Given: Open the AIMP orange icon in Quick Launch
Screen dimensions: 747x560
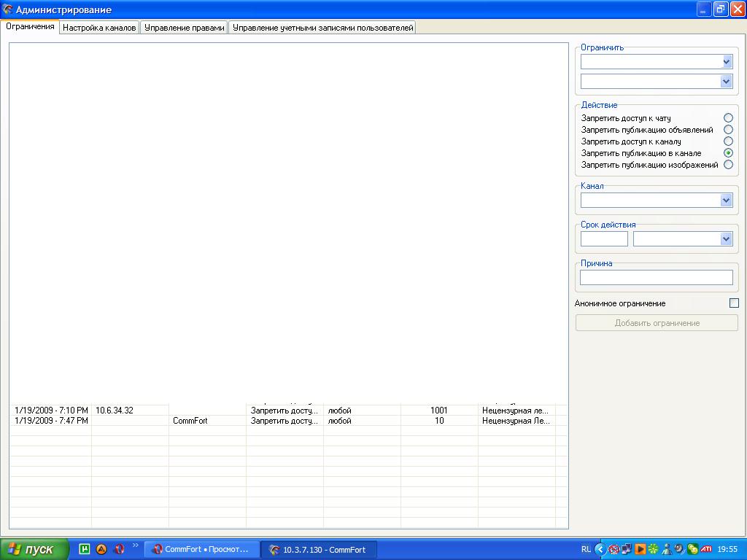Looking at the screenshot, I should coord(102,549).
